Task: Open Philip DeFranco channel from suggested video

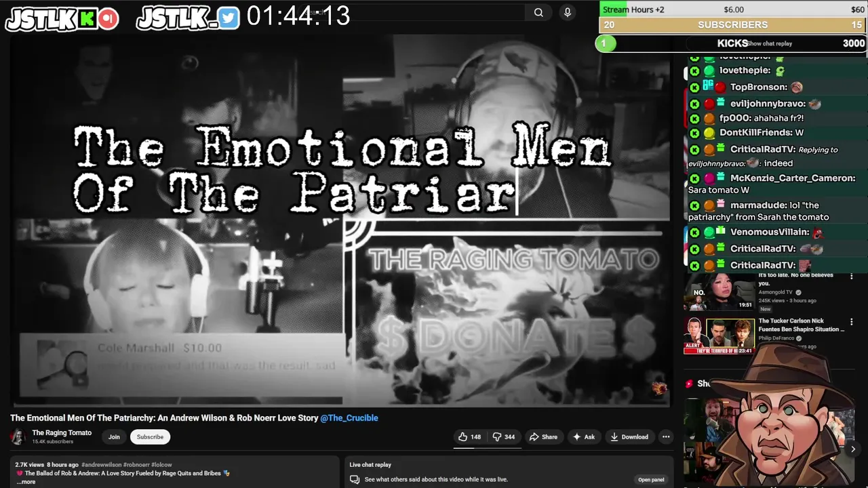Action: click(777, 338)
